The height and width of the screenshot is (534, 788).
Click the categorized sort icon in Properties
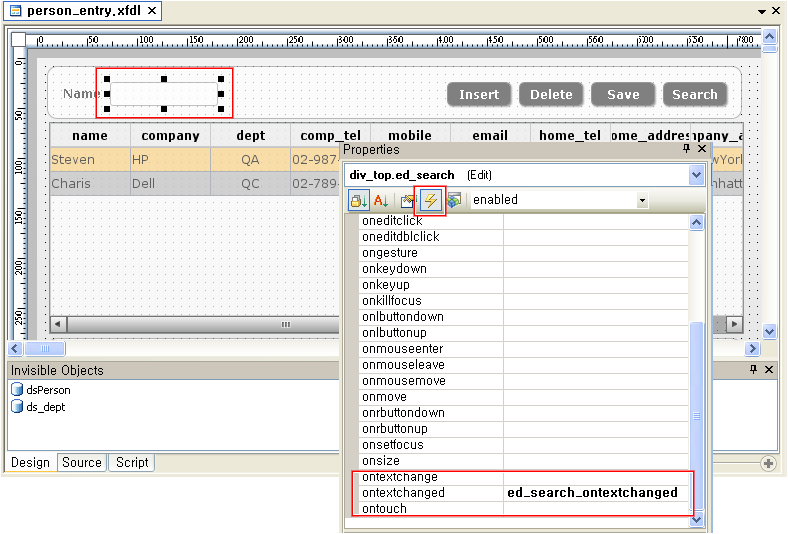358,200
